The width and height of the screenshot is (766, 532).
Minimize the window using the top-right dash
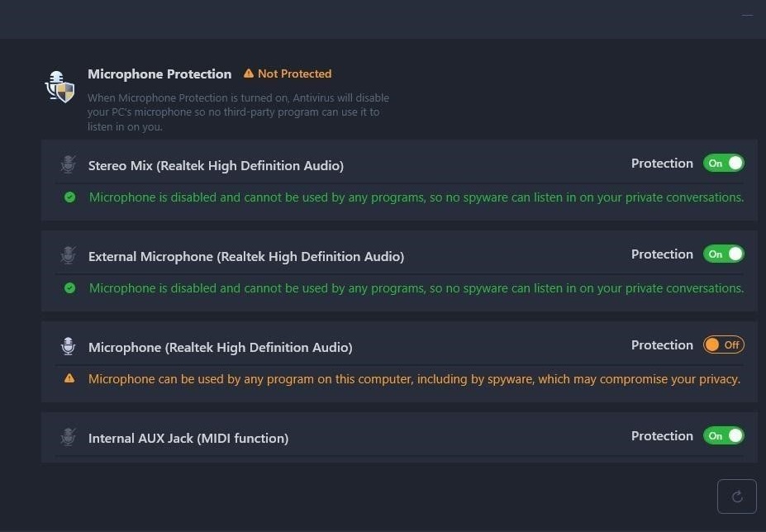click(x=748, y=15)
